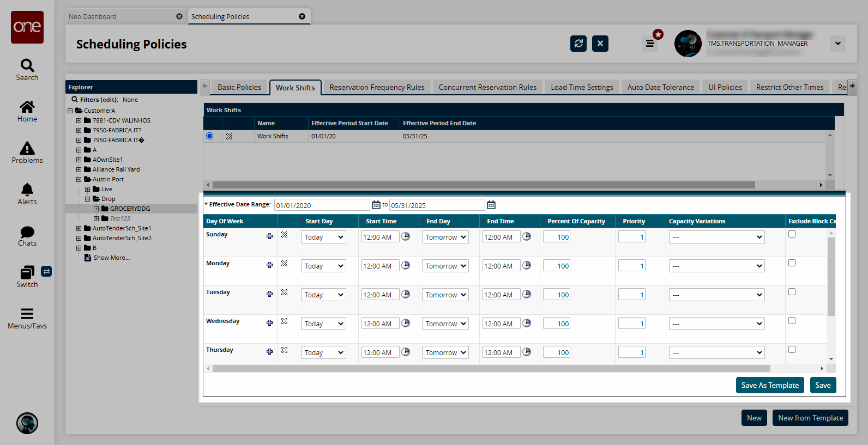The image size is (868, 445).
Task: Switch to Load Time Settings tab
Action: 582,87
